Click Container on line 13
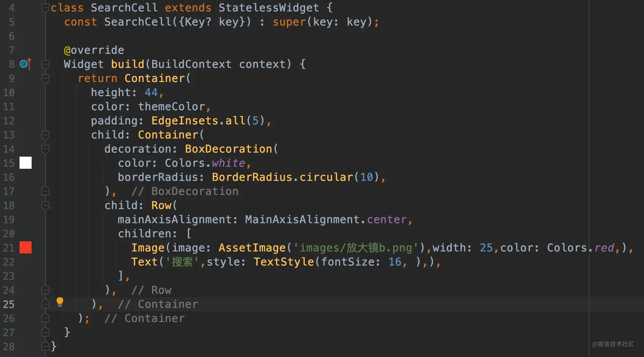This screenshot has width=644, height=357. [x=168, y=135]
